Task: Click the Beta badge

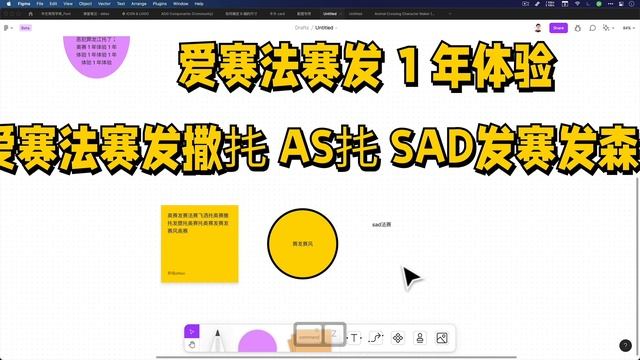Action: 25,28
